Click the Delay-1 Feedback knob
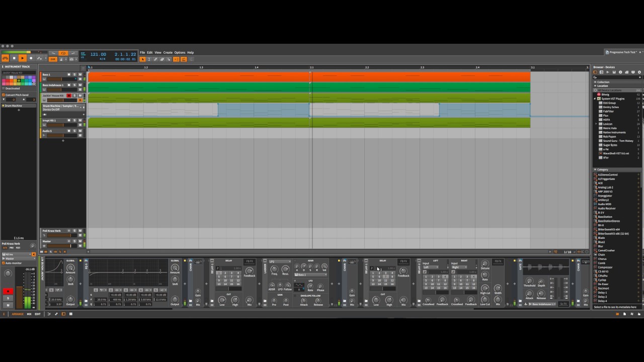 click(x=249, y=270)
